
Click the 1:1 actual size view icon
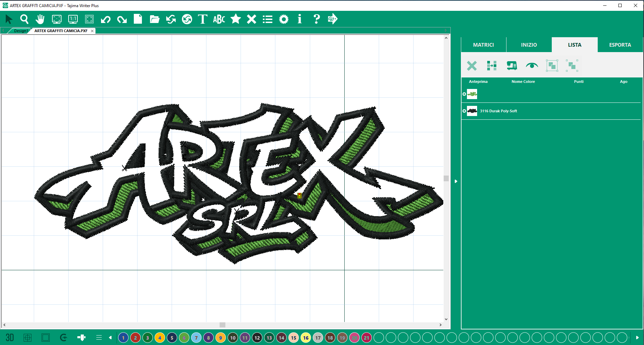[73, 19]
